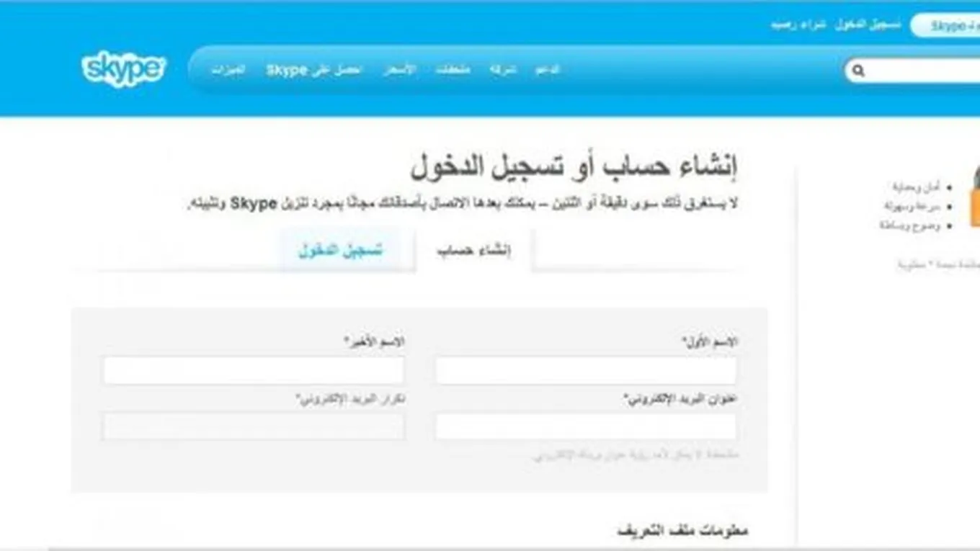Click the search magnifier icon

pyautogui.click(x=857, y=71)
